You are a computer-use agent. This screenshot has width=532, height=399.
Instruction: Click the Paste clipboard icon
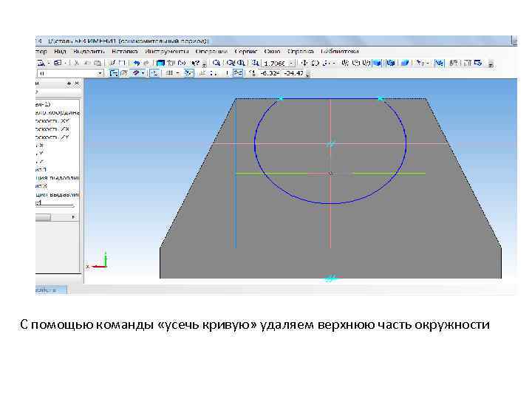pos(98,63)
